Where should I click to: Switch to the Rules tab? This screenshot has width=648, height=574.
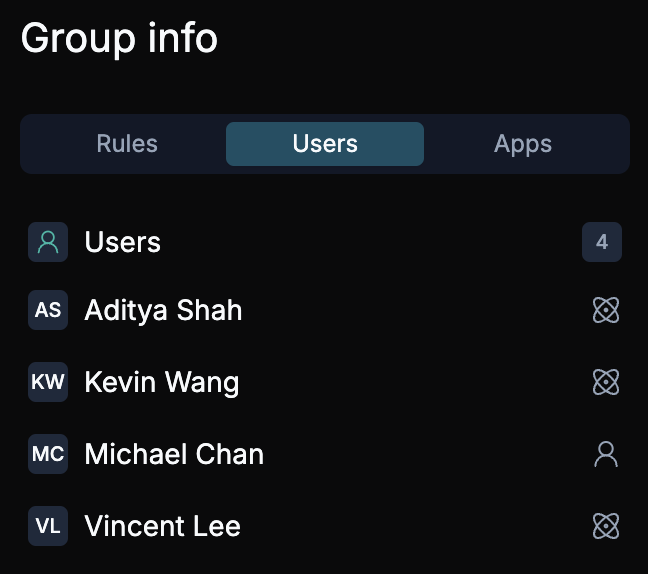(x=127, y=144)
